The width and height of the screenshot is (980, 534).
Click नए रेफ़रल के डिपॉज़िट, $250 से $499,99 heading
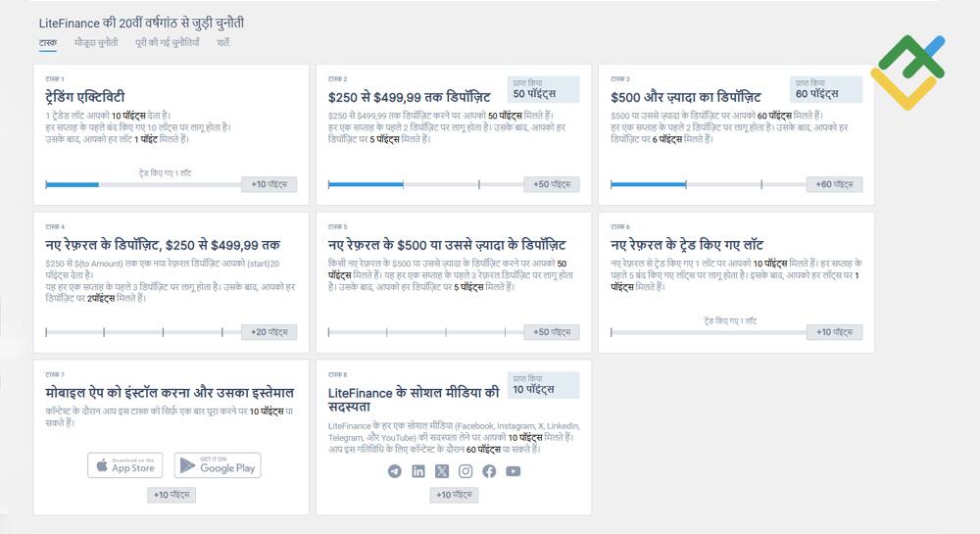click(x=163, y=245)
